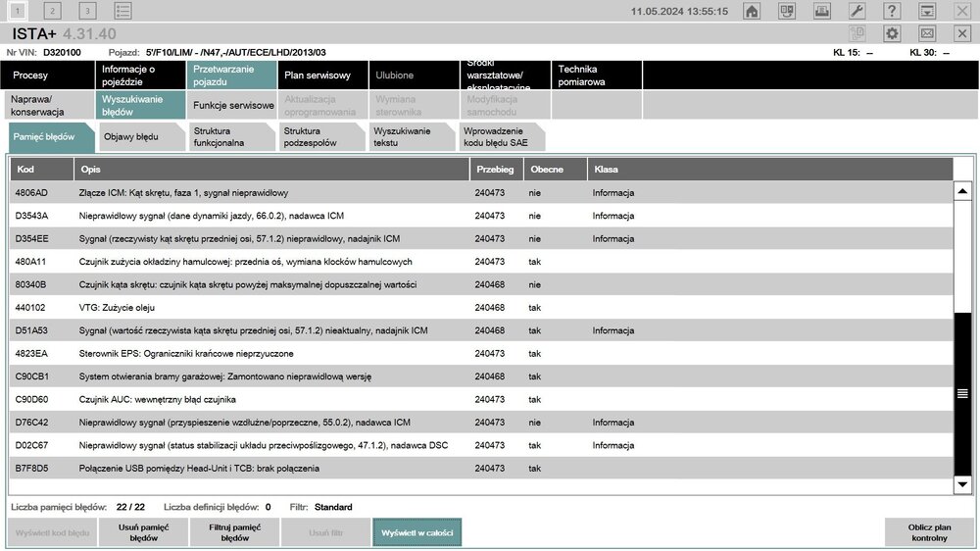The width and height of the screenshot is (980, 551).
Task: Click the disabled Wyświetl kod błędu button
Action: point(53,532)
